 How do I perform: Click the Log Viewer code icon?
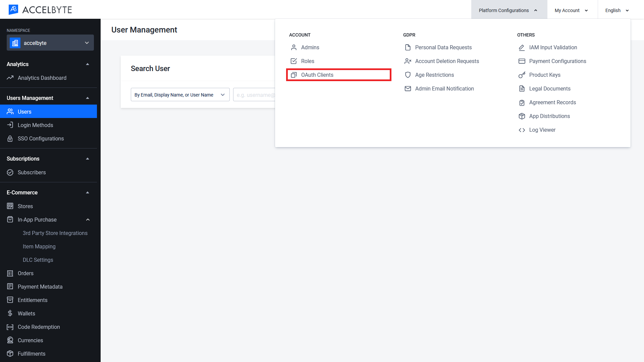pos(522,129)
